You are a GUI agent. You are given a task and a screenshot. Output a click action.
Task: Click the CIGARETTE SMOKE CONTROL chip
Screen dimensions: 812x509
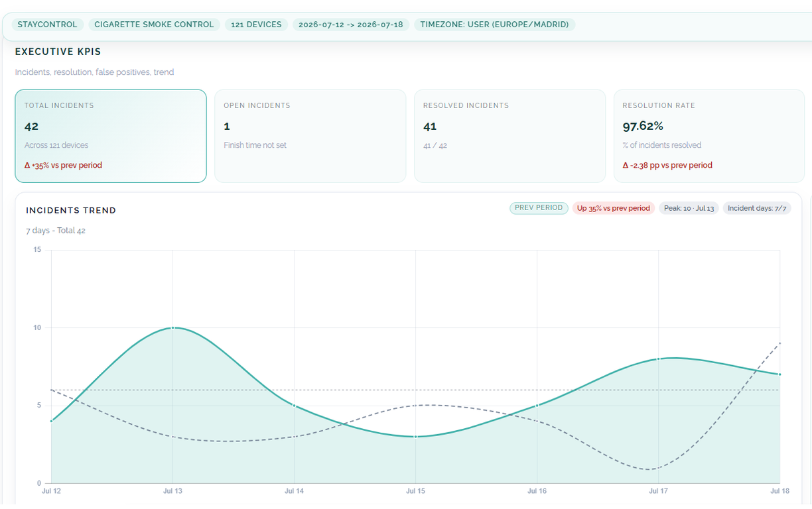(x=154, y=25)
